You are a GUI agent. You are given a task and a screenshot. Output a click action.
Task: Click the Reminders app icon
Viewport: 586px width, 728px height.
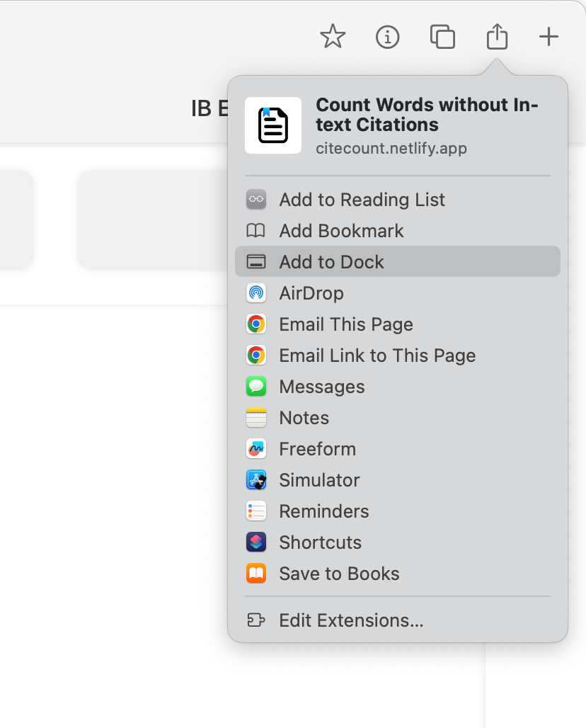click(256, 511)
